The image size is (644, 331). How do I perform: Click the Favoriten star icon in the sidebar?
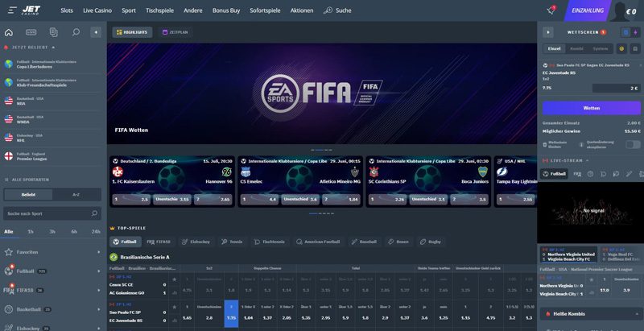[x=9, y=252]
